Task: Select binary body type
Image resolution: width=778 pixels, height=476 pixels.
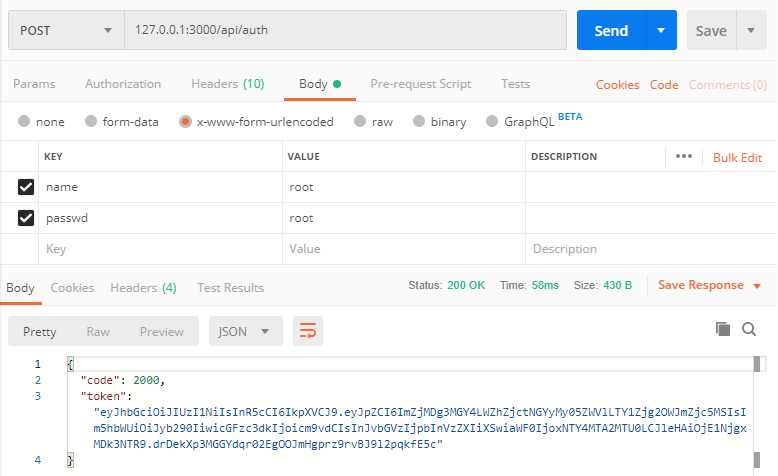Action: coord(419,121)
